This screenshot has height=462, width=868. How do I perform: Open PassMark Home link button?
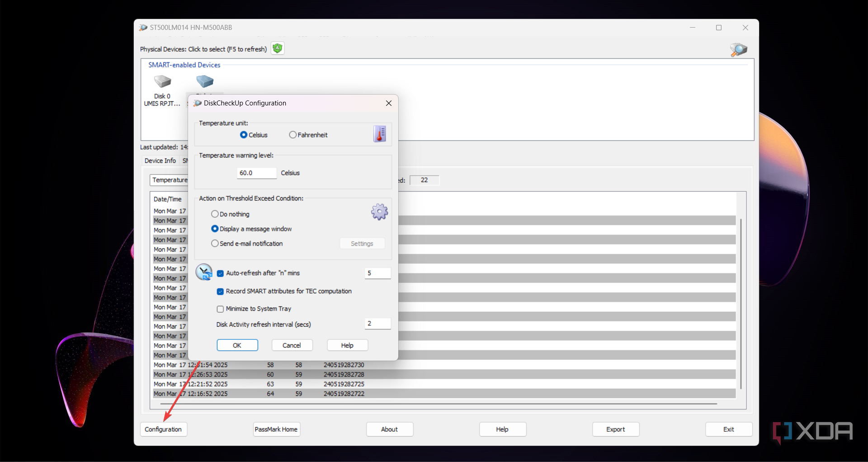click(x=276, y=429)
